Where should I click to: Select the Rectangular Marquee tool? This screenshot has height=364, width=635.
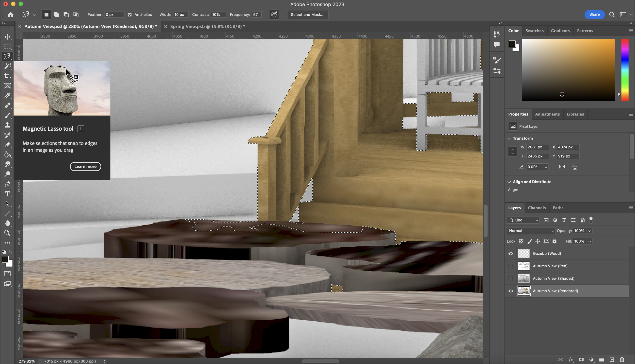pos(7,47)
